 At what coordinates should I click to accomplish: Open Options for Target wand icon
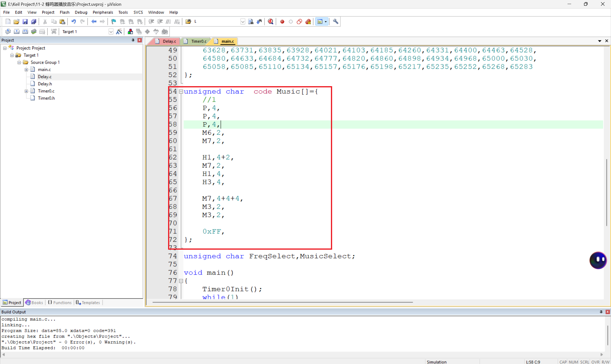tap(119, 32)
